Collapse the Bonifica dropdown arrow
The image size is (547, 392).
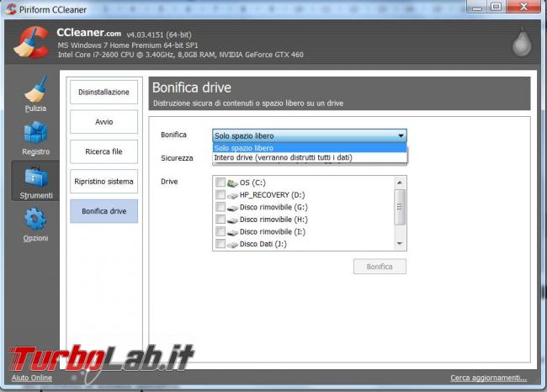pyautogui.click(x=401, y=135)
